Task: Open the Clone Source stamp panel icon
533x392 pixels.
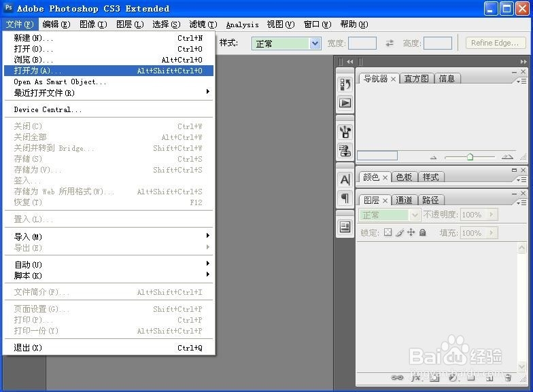Action: click(345, 151)
